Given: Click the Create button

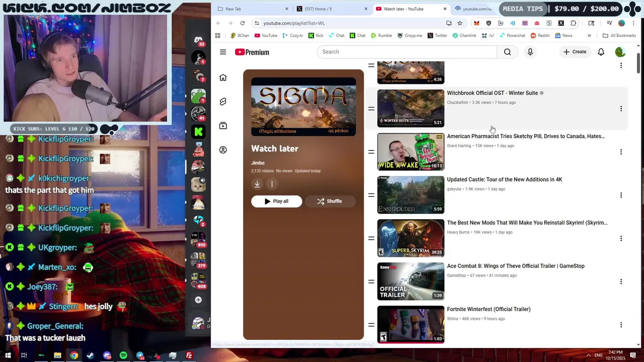Looking at the screenshot, I should tap(575, 52).
